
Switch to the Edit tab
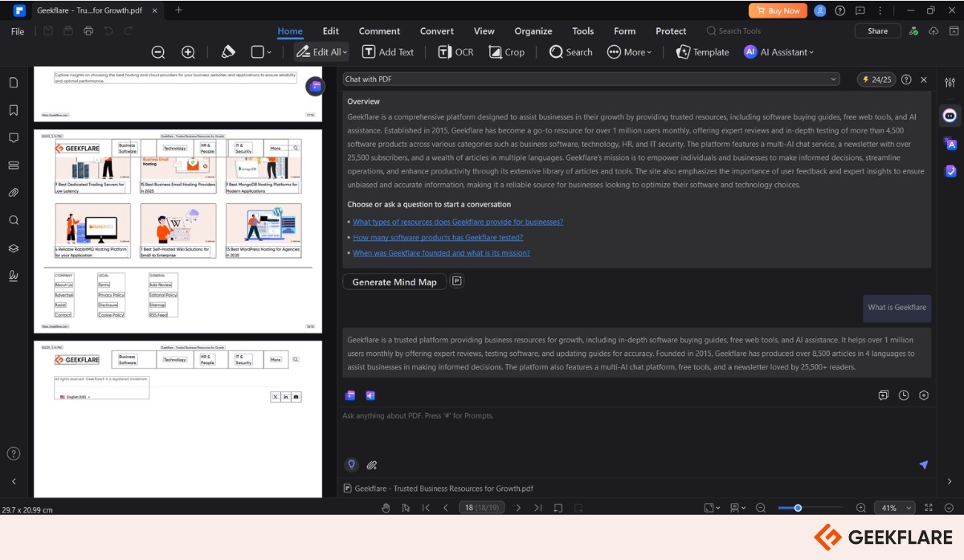331,31
